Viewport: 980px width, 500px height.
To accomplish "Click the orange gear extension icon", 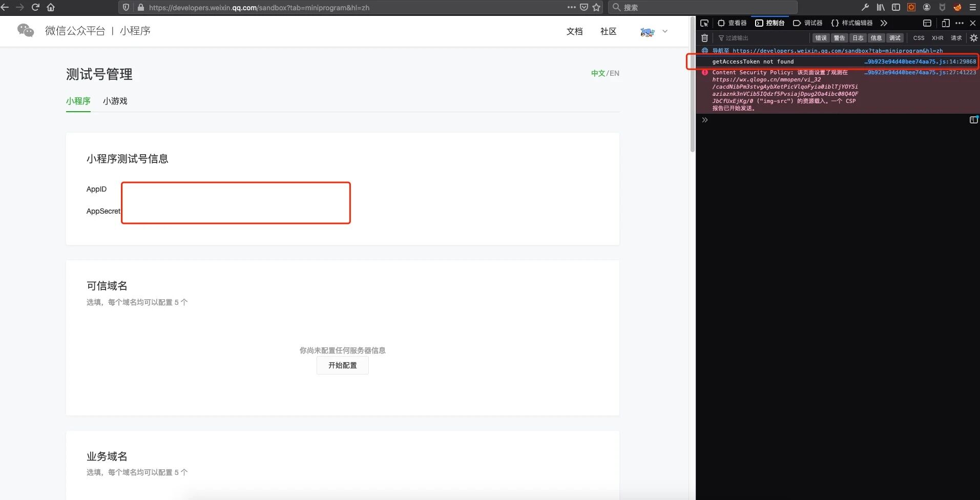I will pyautogui.click(x=911, y=7).
